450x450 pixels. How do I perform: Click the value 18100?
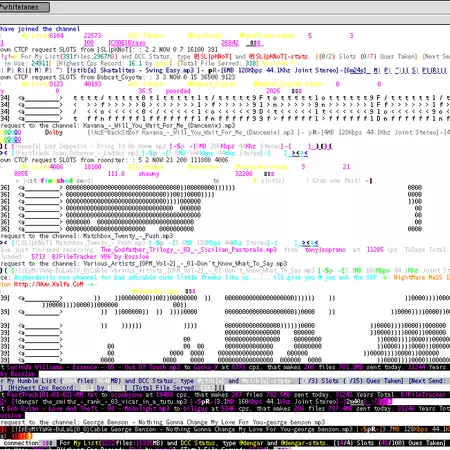92,167
